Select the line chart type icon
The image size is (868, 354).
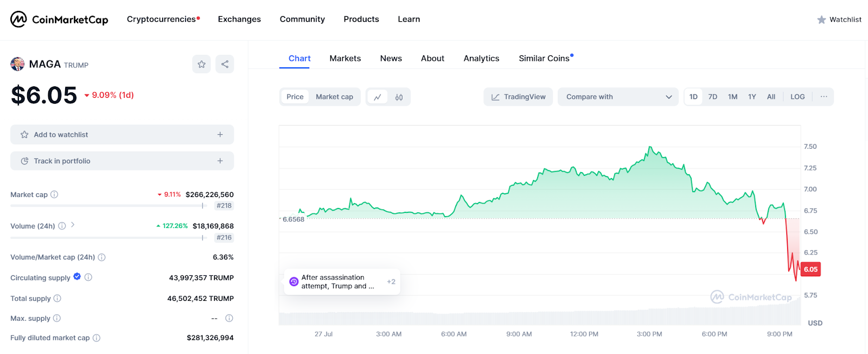pos(378,97)
